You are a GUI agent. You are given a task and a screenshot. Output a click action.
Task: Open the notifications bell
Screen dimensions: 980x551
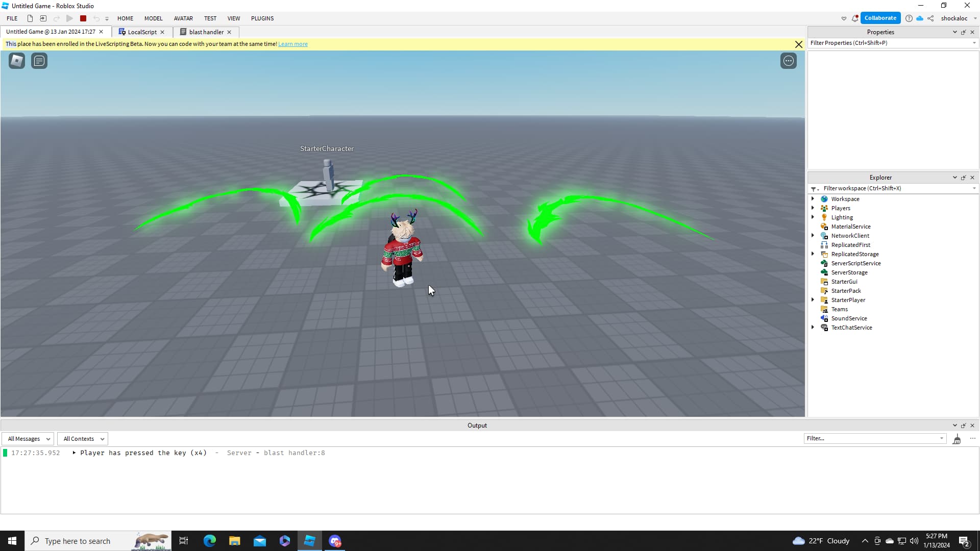point(855,18)
